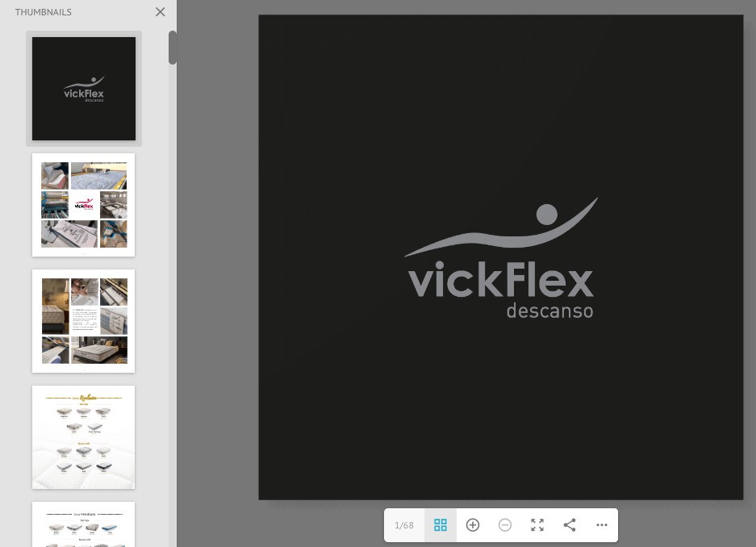The width and height of the screenshot is (756, 547).
Task: Click the thumbnails panel scrollbar handle
Action: click(173, 48)
